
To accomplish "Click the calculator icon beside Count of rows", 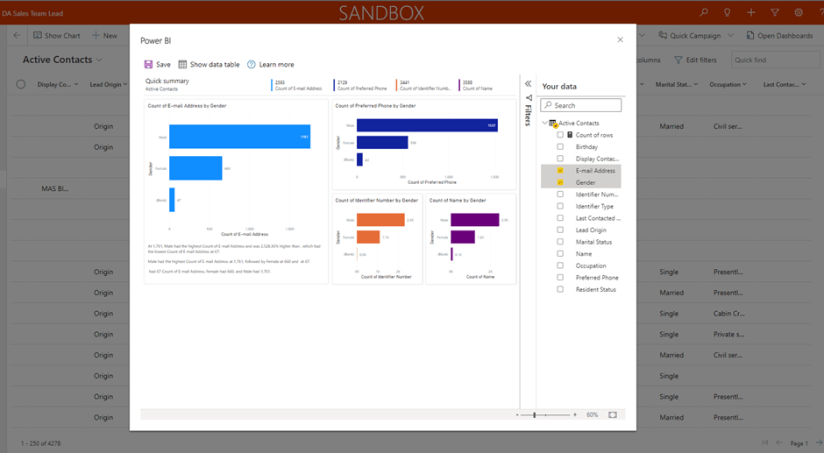I will 570,135.
